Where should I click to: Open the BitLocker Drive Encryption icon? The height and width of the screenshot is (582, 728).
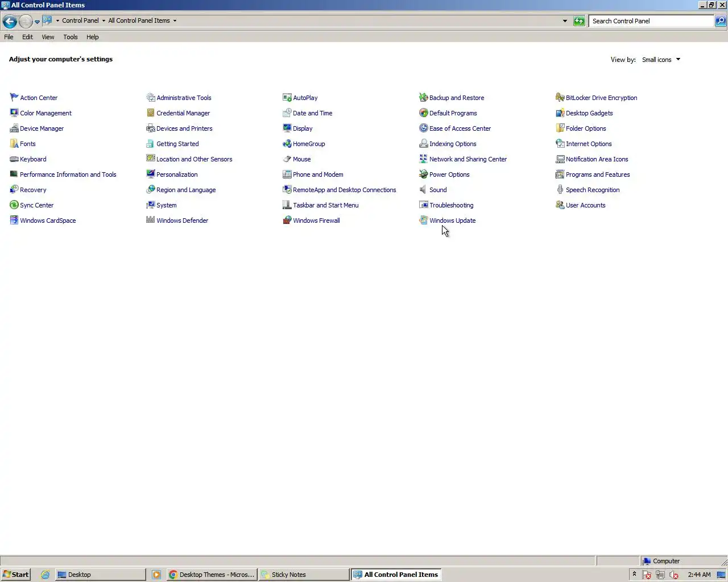pyautogui.click(x=560, y=98)
